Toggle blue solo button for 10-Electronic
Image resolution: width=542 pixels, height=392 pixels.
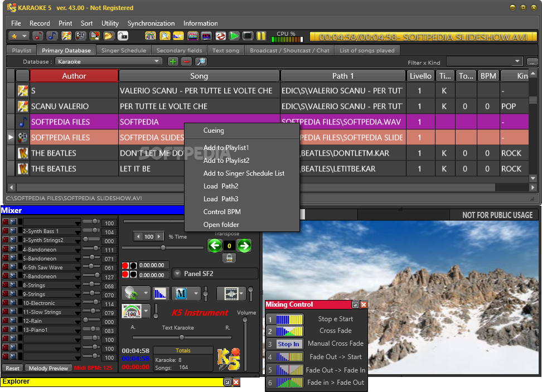click(13, 303)
